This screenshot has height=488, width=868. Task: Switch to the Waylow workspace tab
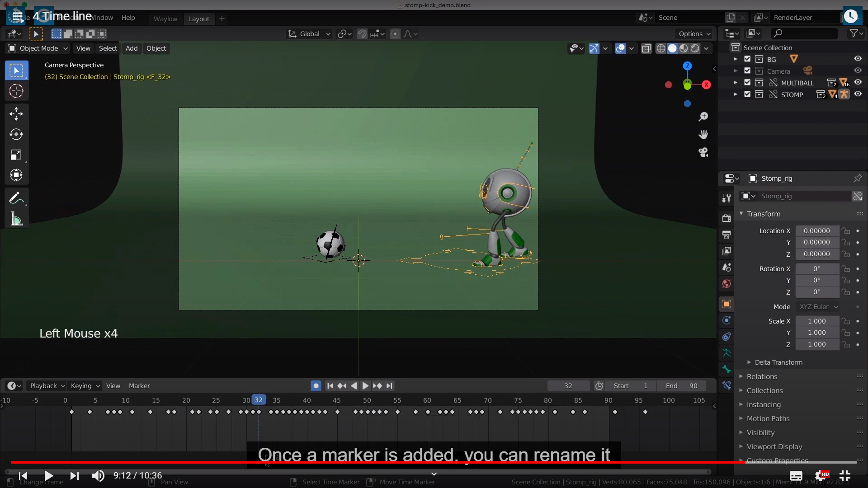pos(165,19)
